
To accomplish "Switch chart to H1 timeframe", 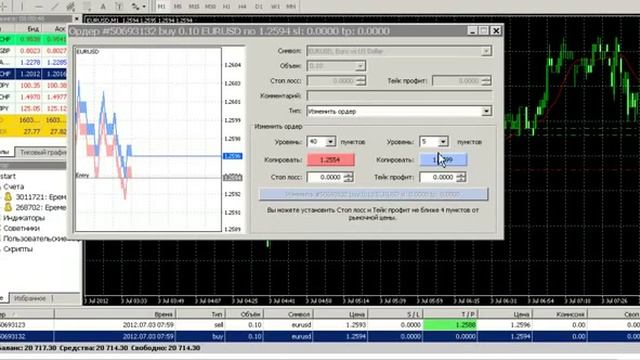I will (227, 6).
